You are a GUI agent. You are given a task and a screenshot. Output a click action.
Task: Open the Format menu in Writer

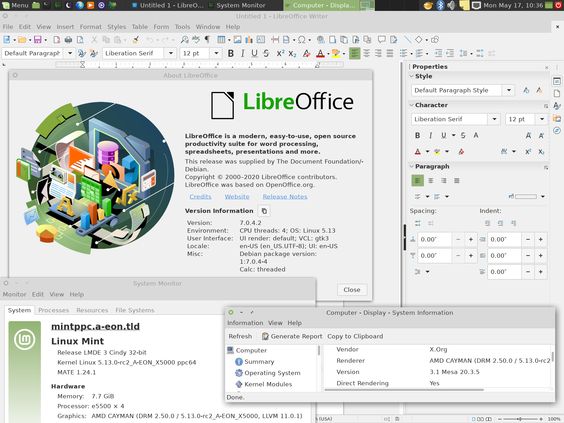pyautogui.click(x=90, y=27)
